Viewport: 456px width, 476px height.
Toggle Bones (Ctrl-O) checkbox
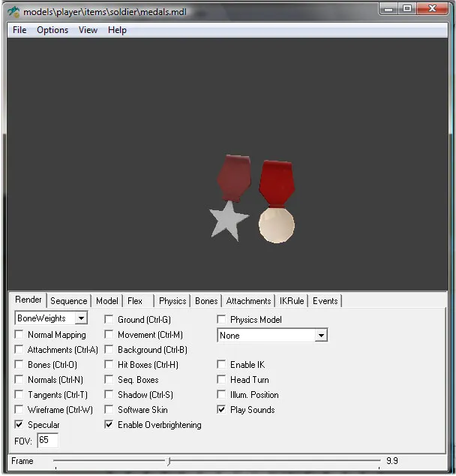point(19,364)
